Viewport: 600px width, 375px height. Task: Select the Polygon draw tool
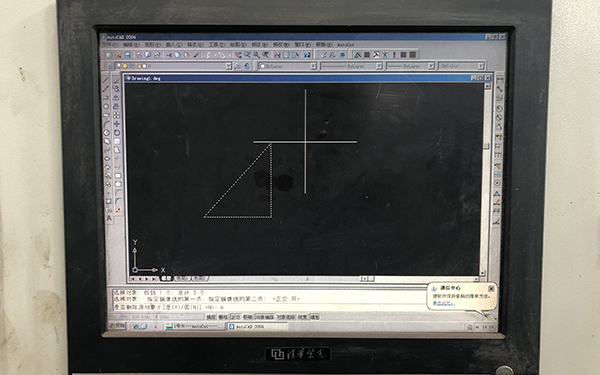(106, 106)
